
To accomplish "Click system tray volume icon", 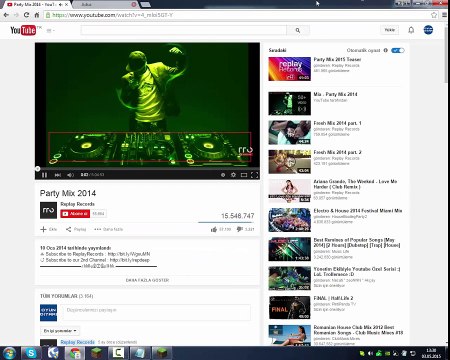I will pos(370,353).
